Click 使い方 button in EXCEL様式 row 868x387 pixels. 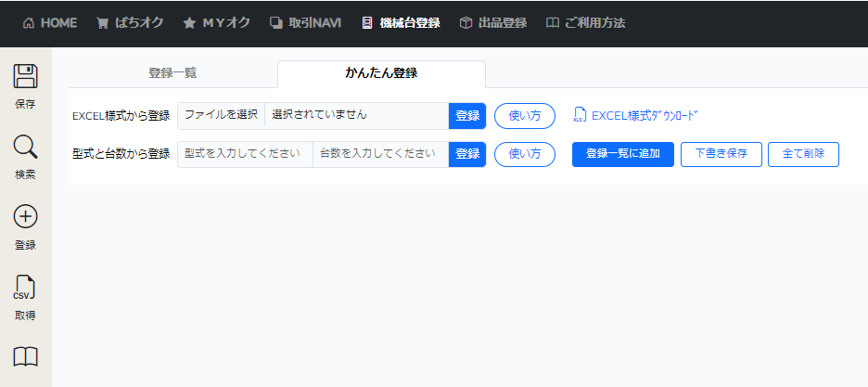[x=525, y=116]
